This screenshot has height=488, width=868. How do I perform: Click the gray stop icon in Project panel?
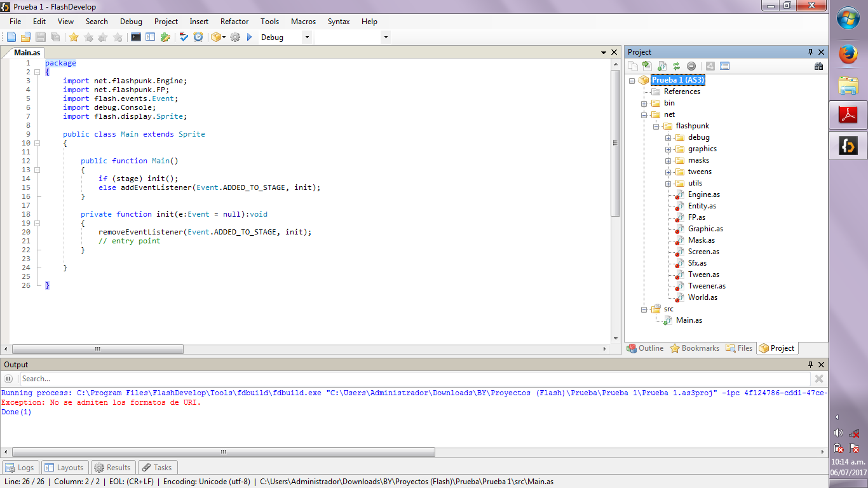tap(691, 66)
